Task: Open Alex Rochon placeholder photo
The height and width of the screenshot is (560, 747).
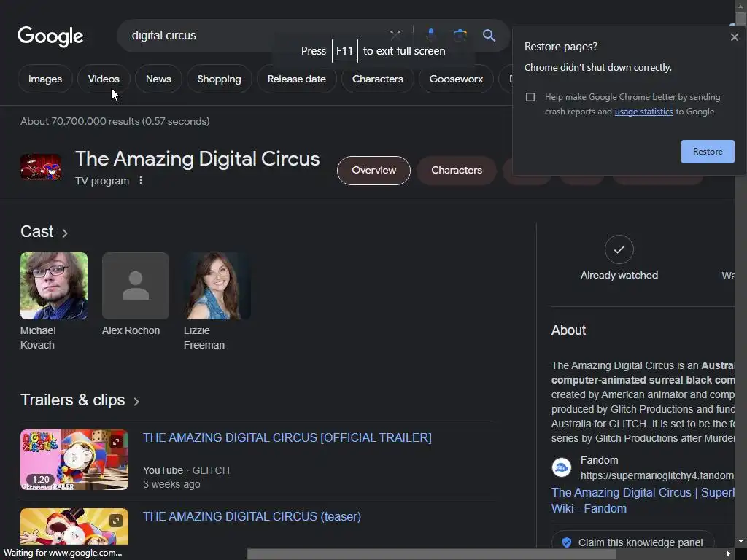Action: (135, 286)
